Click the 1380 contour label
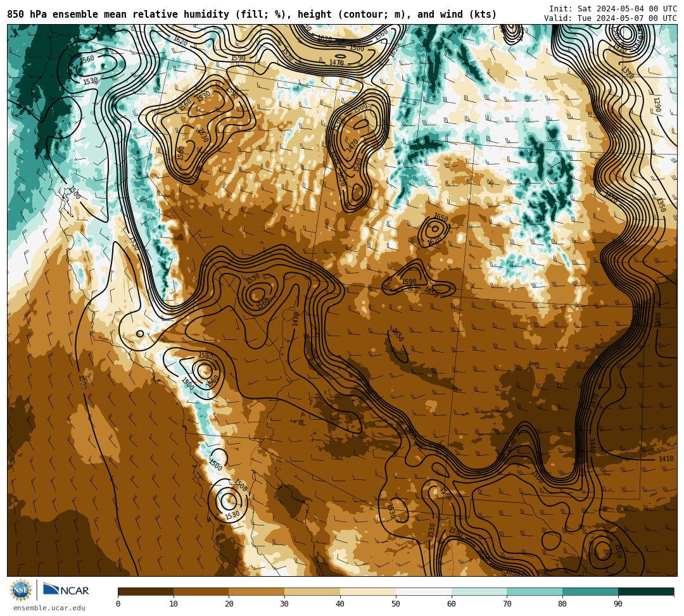The image size is (684, 616). [658, 319]
